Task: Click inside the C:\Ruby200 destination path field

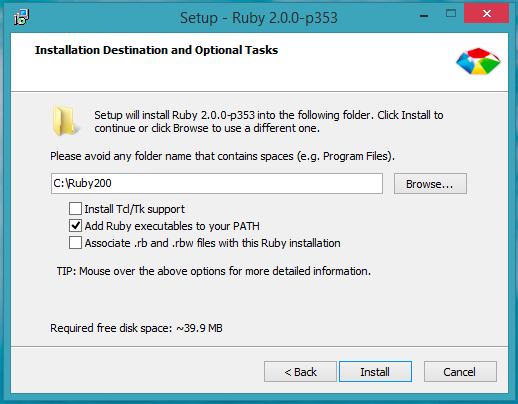Action: click(x=217, y=183)
